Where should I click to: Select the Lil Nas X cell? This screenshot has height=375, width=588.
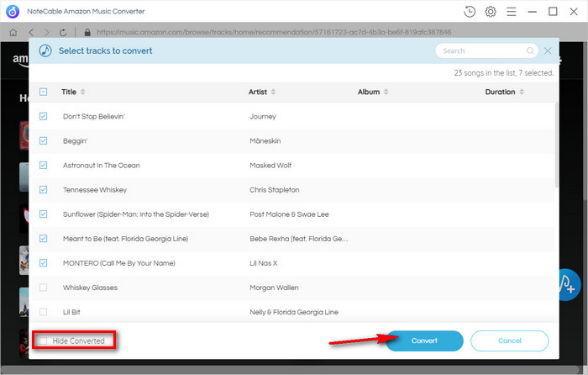[x=264, y=263]
